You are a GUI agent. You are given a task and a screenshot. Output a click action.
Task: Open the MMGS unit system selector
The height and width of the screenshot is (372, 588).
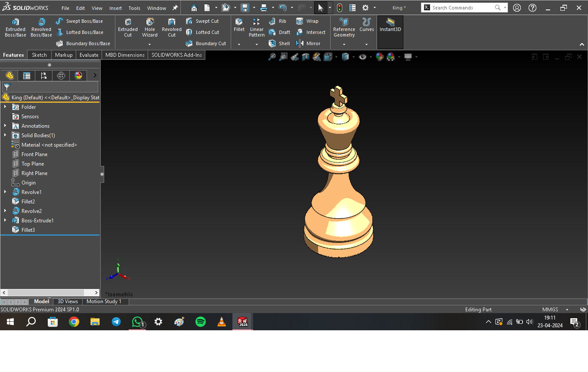coord(555,310)
